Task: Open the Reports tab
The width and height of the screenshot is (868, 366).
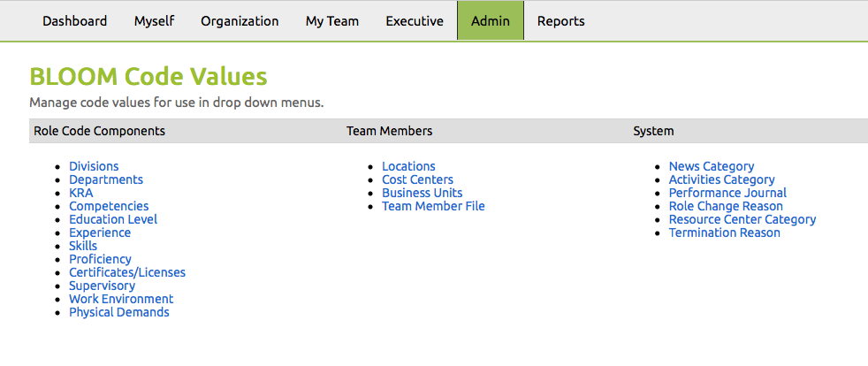Action: (x=560, y=21)
